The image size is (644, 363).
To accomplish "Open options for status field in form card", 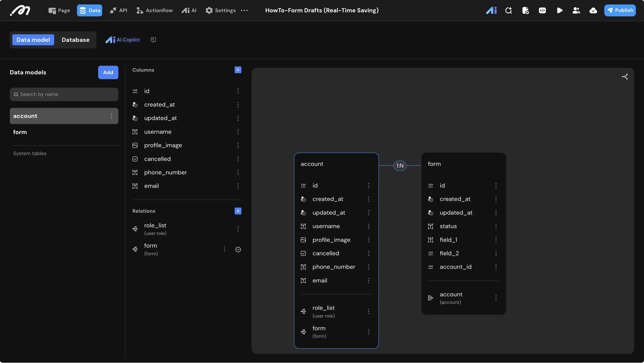I will (496, 226).
